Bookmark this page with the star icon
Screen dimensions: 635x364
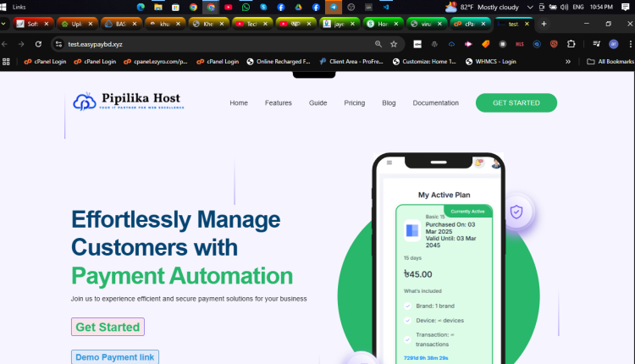(394, 44)
